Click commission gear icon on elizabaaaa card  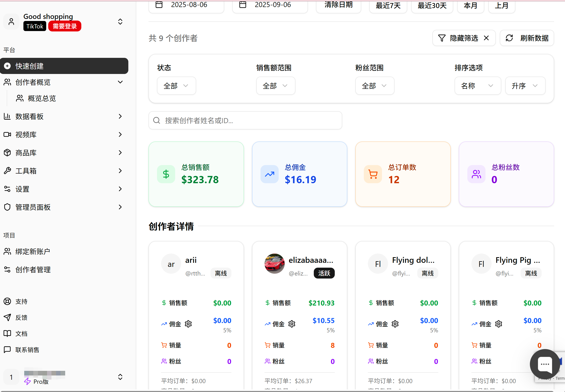[x=292, y=324]
